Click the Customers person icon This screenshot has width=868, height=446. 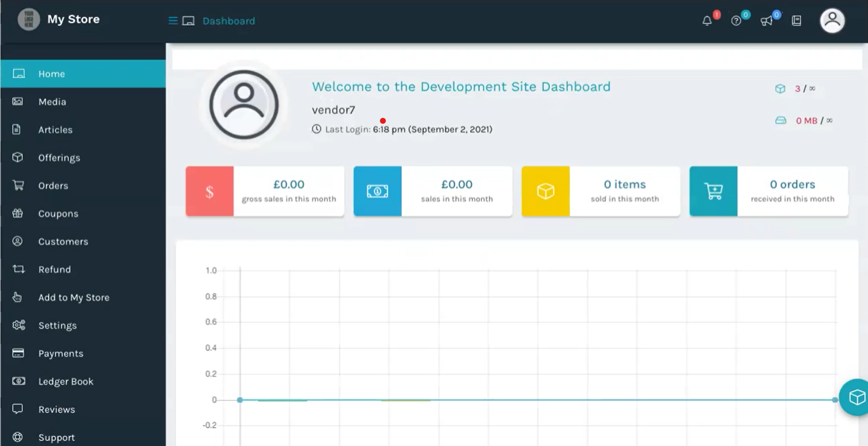(x=18, y=241)
